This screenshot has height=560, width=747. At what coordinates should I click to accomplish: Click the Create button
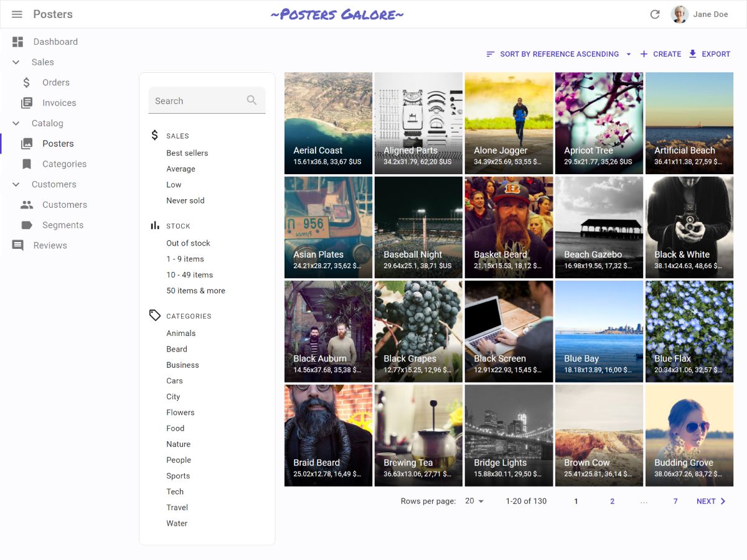[x=660, y=54]
